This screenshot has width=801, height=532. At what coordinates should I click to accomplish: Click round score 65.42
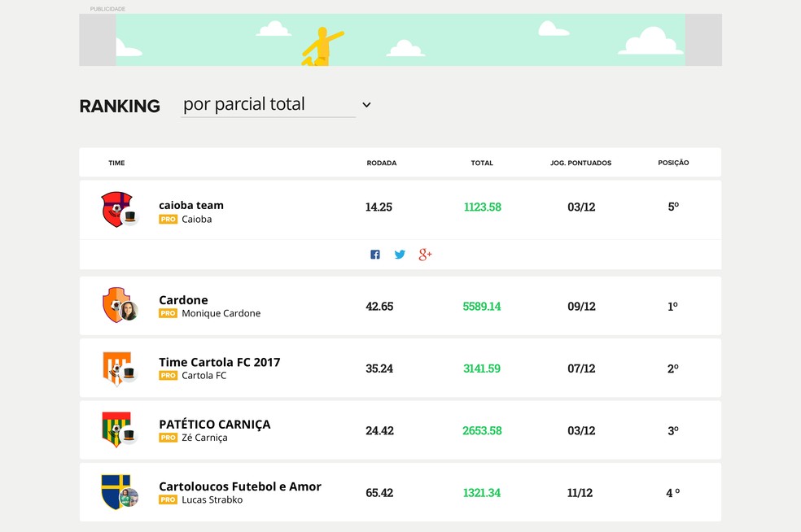pos(379,493)
